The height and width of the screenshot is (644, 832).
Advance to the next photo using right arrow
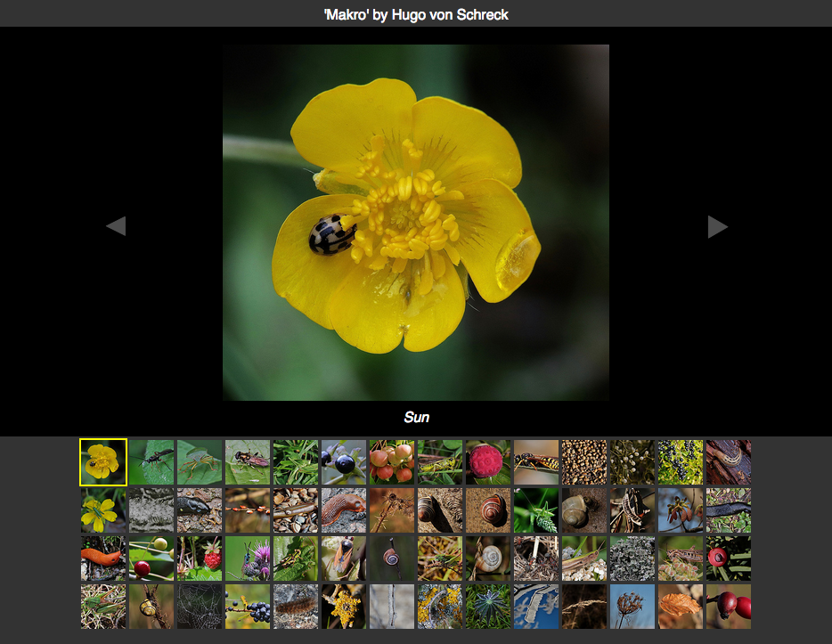(x=718, y=227)
